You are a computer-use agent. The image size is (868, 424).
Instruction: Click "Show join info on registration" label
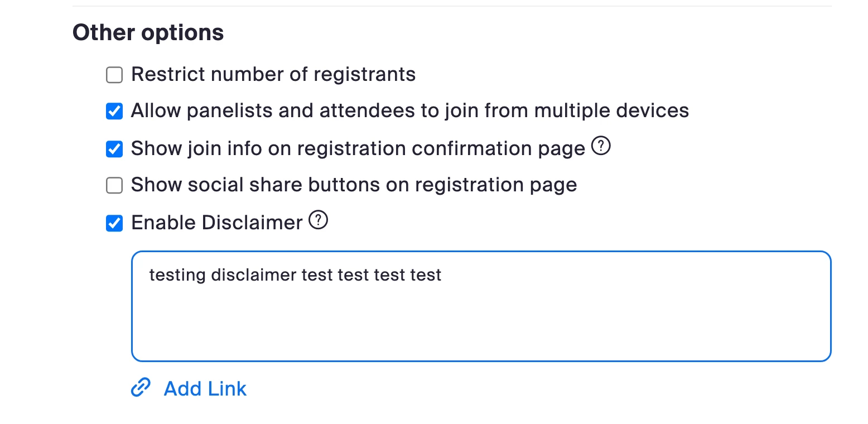click(x=358, y=149)
